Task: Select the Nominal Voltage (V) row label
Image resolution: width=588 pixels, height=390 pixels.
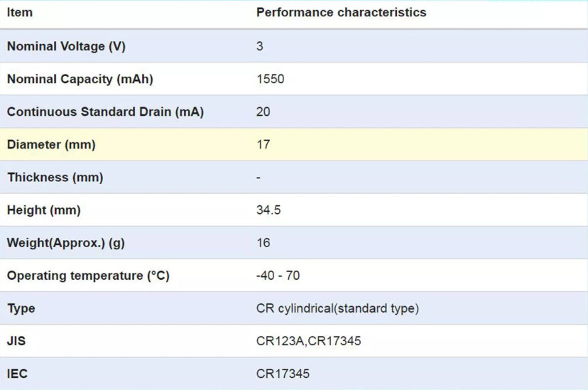Action: (x=66, y=46)
